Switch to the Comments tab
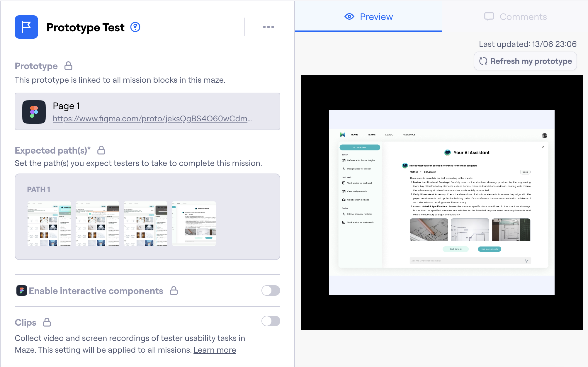This screenshot has height=367, width=588. [x=515, y=17]
